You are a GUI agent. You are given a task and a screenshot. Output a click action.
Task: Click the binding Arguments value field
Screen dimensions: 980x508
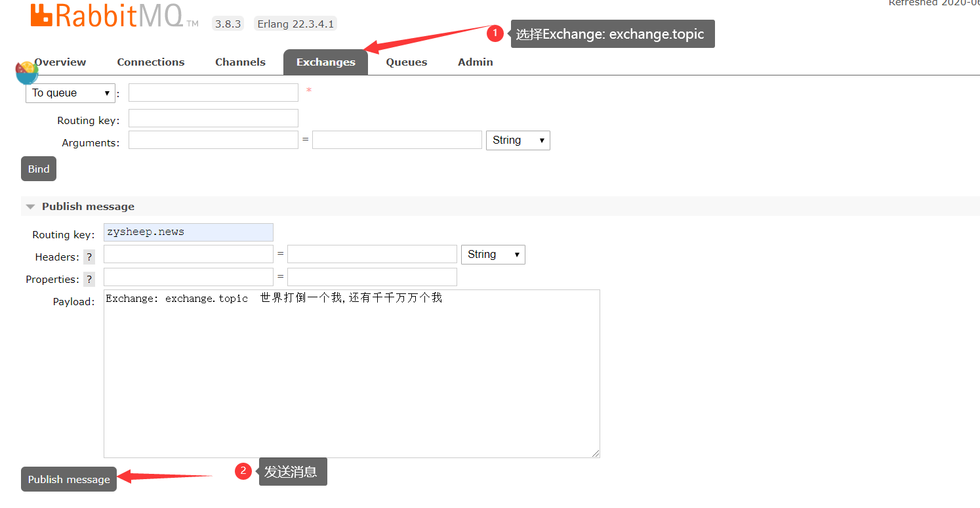(397, 140)
